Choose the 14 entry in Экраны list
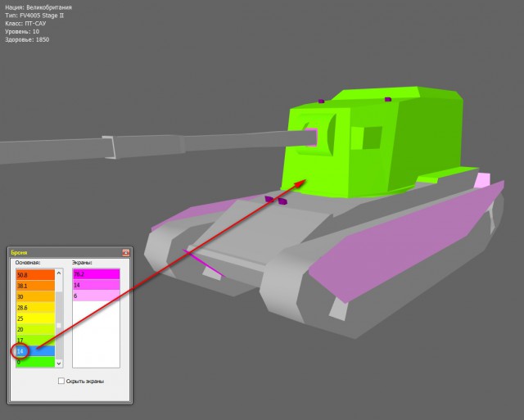524x420 pixels. 97,285
